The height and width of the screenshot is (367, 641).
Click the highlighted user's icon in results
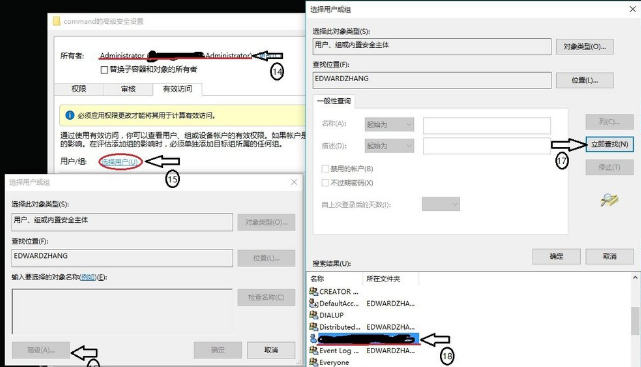314,338
